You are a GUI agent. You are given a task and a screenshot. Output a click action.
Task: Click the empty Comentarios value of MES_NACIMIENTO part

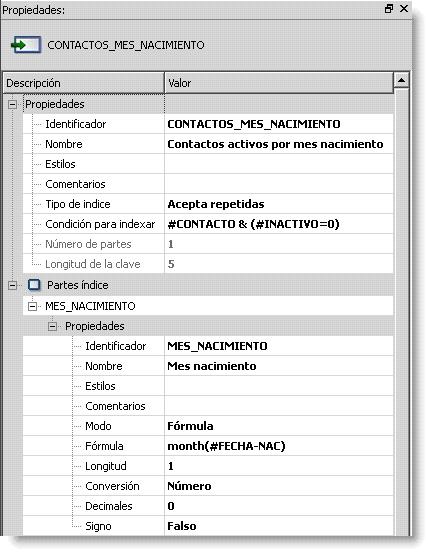click(x=278, y=406)
